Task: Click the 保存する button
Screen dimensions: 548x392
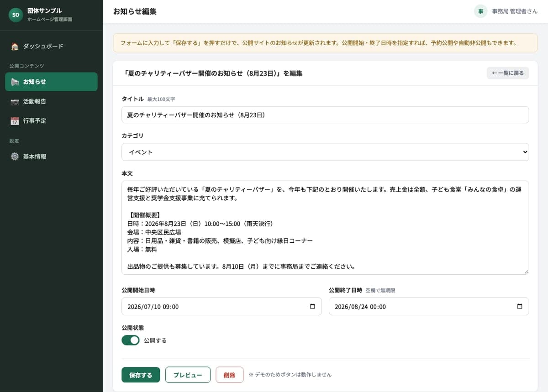Action: coord(141,375)
